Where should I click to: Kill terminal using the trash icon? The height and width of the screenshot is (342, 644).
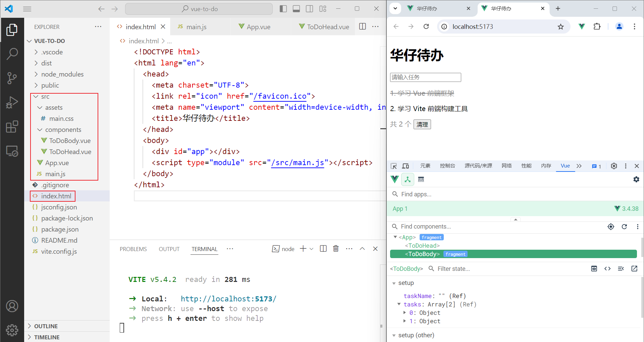point(336,249)
